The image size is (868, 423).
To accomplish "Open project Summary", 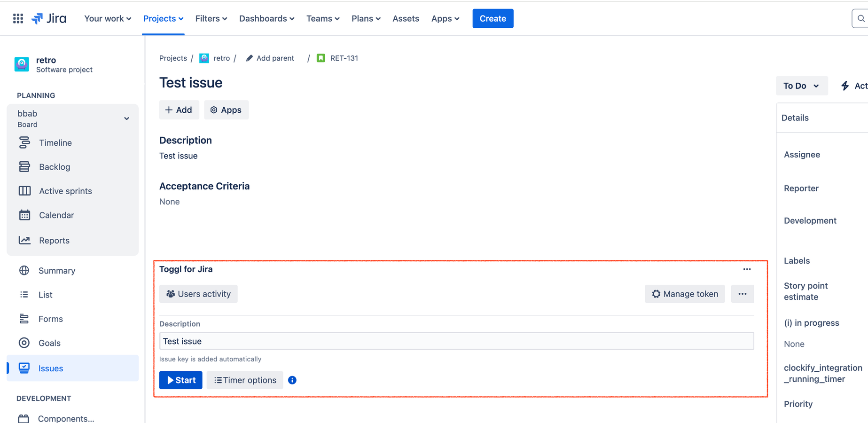I will click(57, 270).
